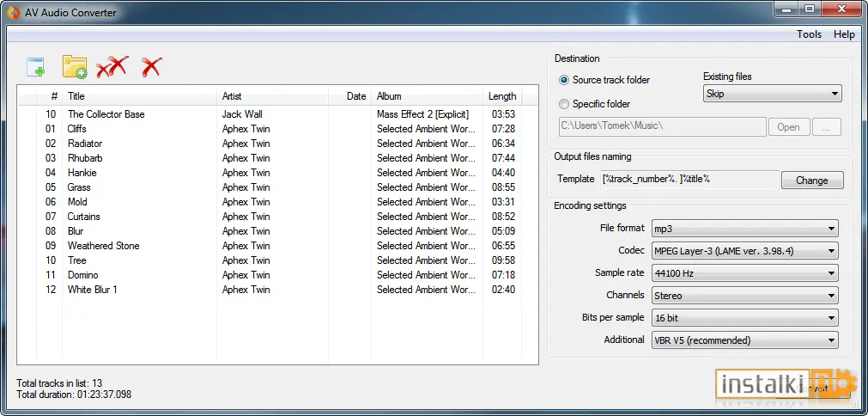The height and width of the screenshot is (416, 868).
Task: Click the Add folder icon
Action: point(75,66)
